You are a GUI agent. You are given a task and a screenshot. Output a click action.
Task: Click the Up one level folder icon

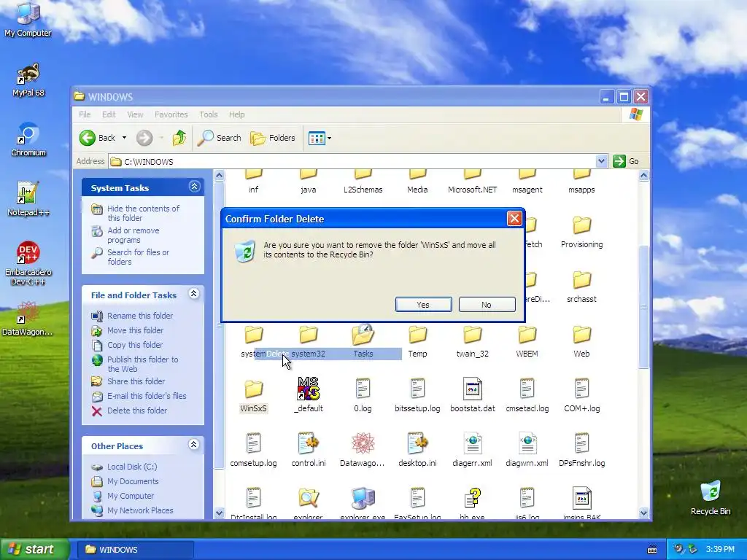179,138
